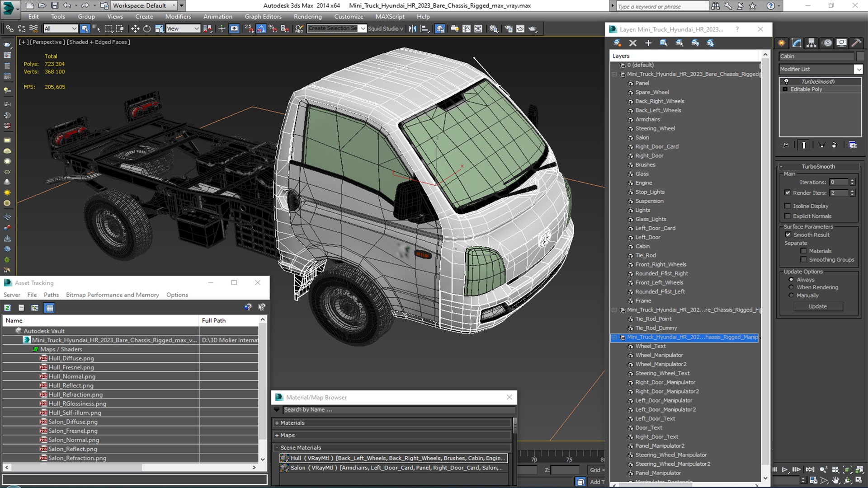Click Delete layer X icon

click(632, 43)
